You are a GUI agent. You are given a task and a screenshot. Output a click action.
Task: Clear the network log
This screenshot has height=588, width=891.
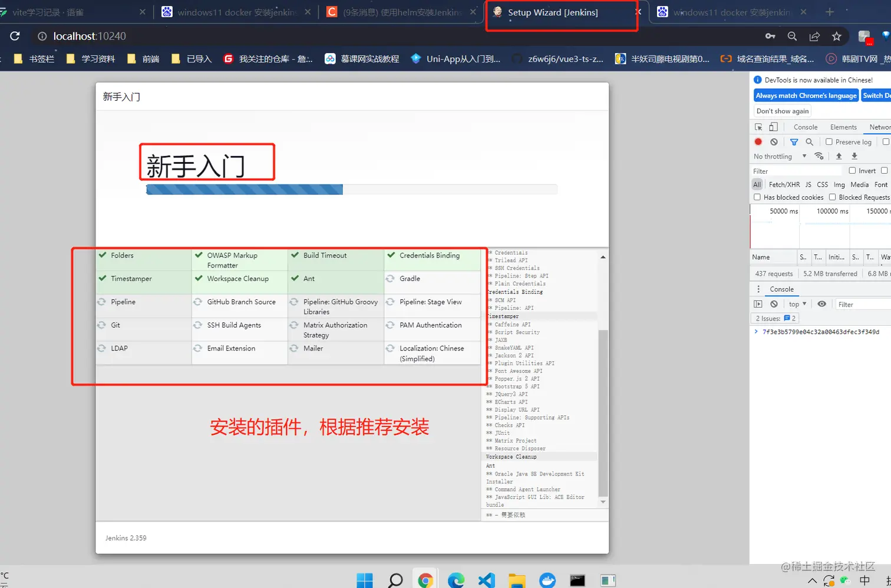click(x=774, y=141)
